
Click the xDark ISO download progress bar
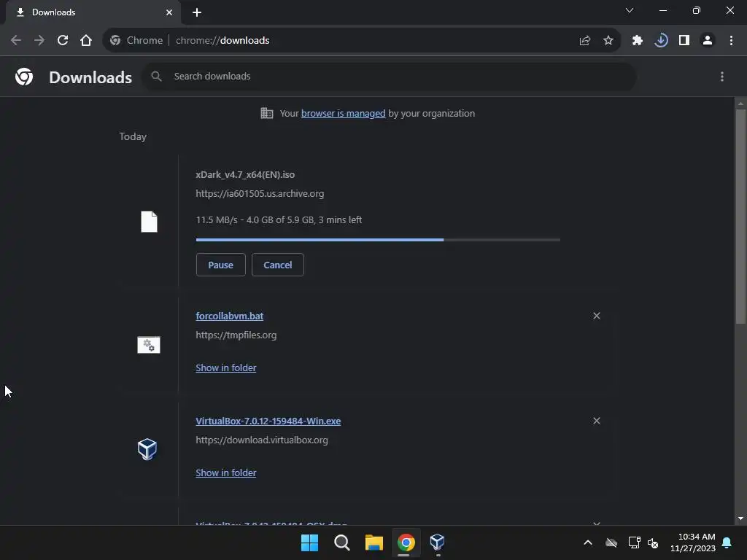pyautogui.click(x=378, y=239)
